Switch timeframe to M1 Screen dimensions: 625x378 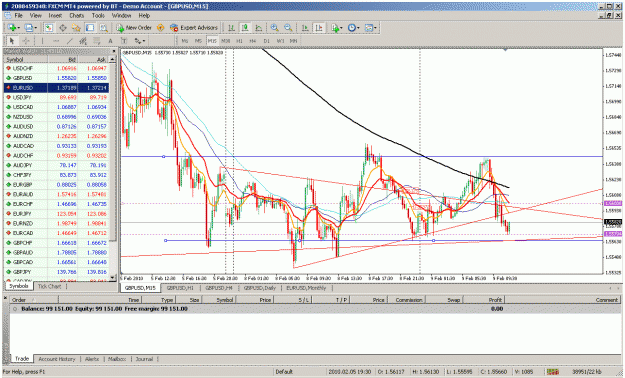click(x=185, y=41)
